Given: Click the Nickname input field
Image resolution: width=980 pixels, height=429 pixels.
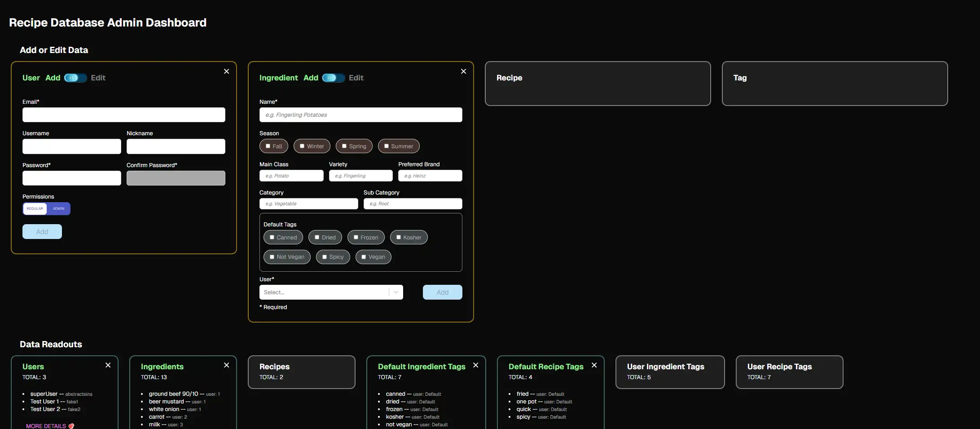Looking at the screenshot, I should [x=176, y=146].
